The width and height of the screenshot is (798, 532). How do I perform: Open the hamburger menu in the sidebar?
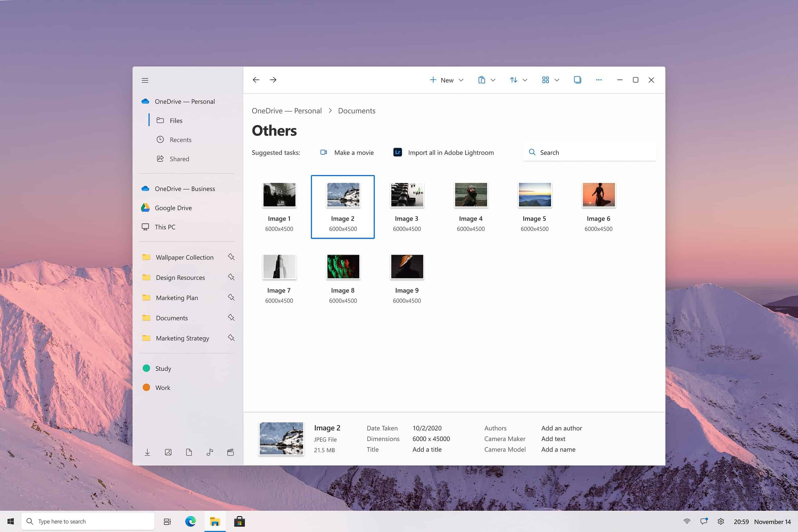pyautogui.click(x=145, y=80)
